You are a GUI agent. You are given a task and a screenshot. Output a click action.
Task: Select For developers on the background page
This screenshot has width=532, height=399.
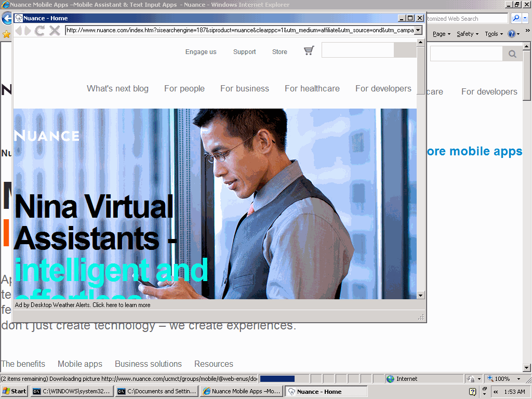pyautogui.click(x=489, y=91)
